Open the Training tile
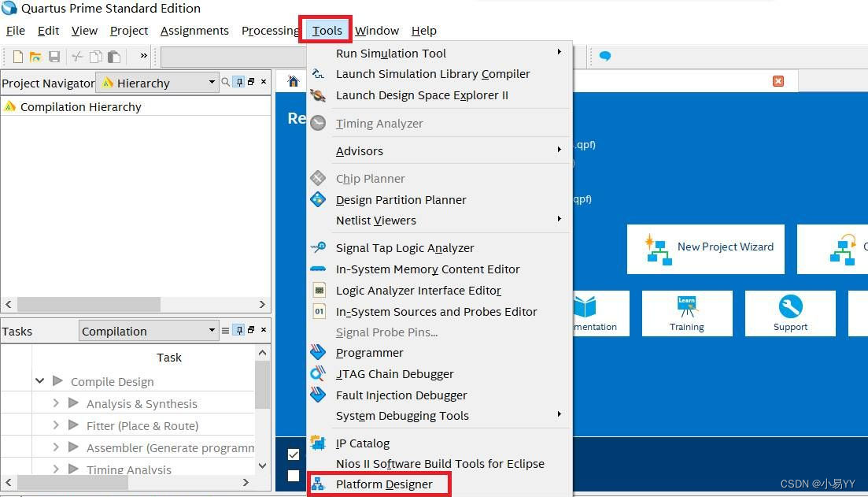 pos(687,313)
